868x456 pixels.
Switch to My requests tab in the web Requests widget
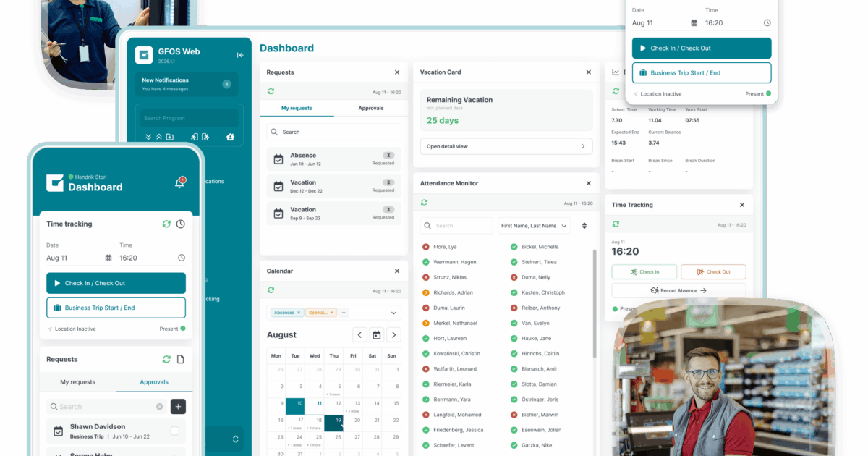point(297,108)
